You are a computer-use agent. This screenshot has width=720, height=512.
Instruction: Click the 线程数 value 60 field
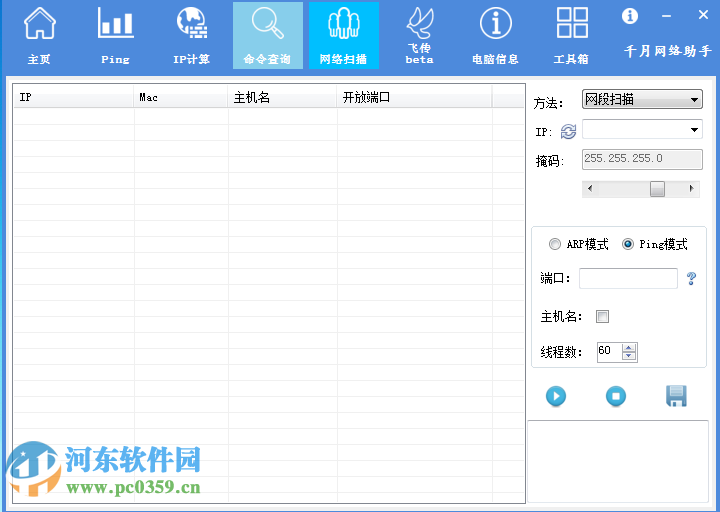click(609, 352)
